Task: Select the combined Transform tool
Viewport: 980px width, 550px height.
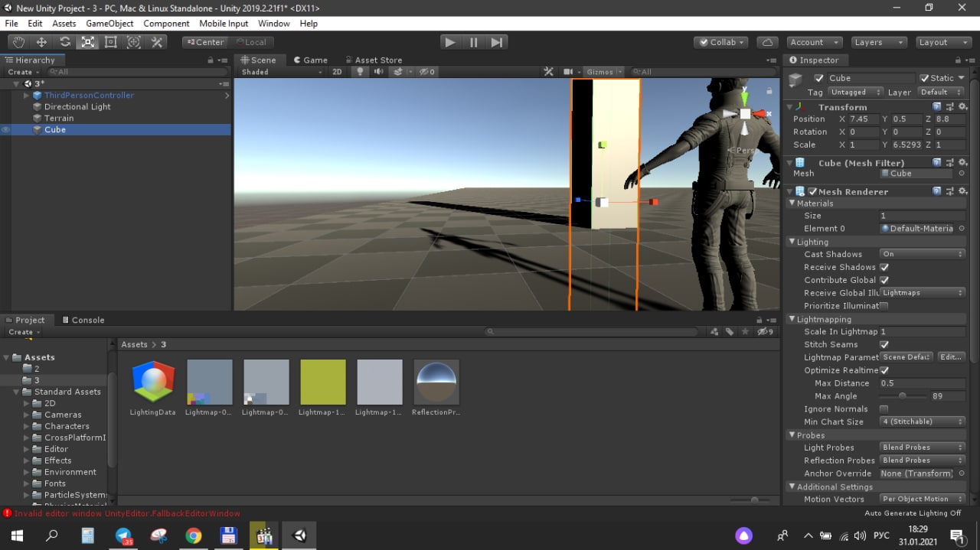Action: (134, 42)
